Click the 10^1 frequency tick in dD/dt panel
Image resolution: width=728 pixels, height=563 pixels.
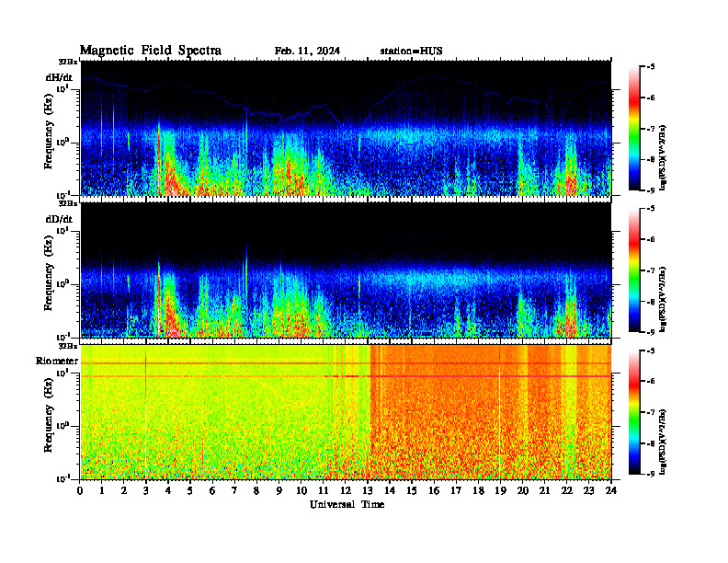click(x=63, y=231)
